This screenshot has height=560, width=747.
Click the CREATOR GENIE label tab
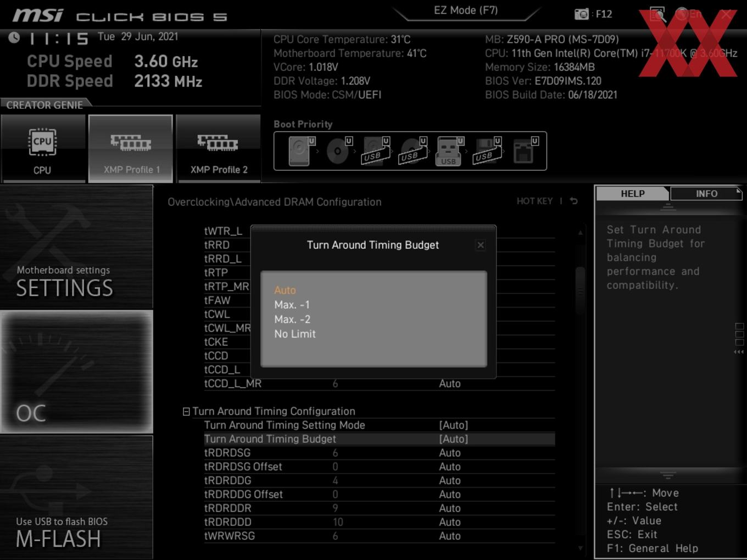tap(45, 104)
